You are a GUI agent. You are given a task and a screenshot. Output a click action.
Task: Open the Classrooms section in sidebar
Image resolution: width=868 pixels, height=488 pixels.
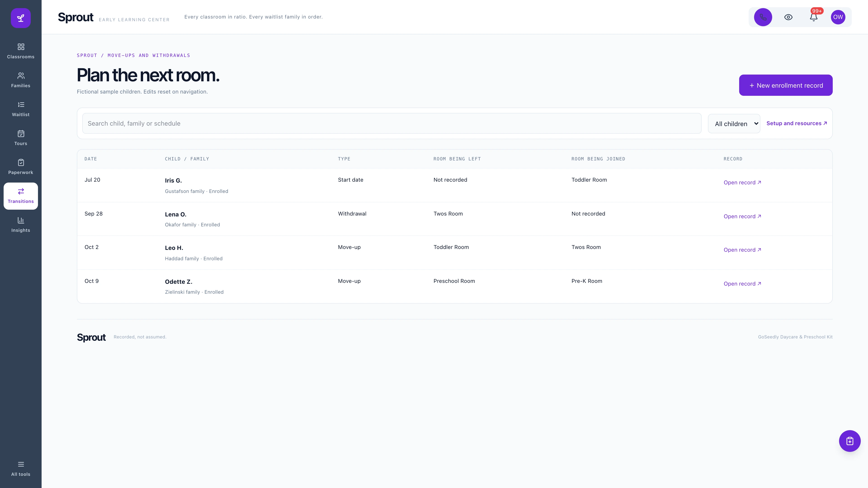21,51
